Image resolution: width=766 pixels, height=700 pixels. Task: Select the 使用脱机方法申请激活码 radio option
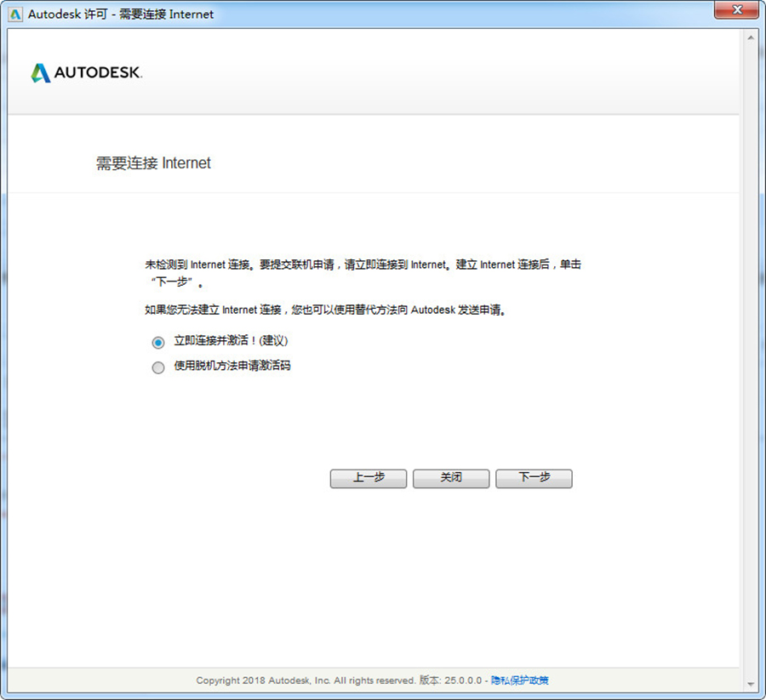(157, 367)
